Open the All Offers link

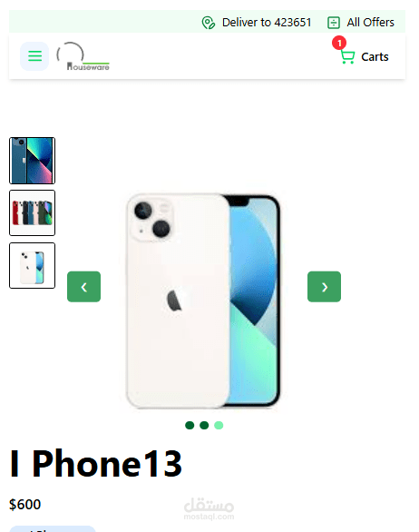coord(370,23)
